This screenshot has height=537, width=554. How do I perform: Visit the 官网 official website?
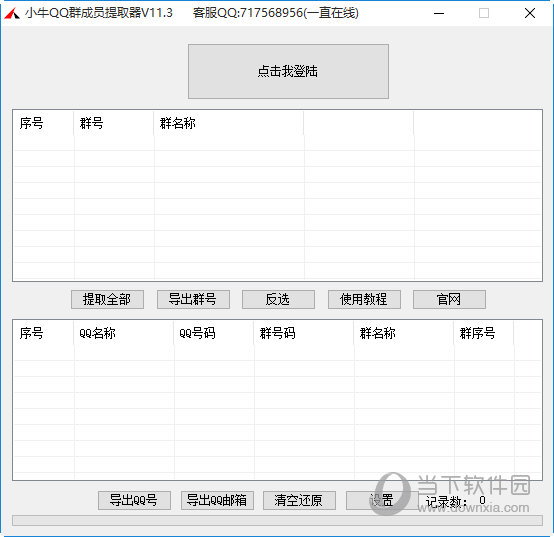click(x=449, y=300)
